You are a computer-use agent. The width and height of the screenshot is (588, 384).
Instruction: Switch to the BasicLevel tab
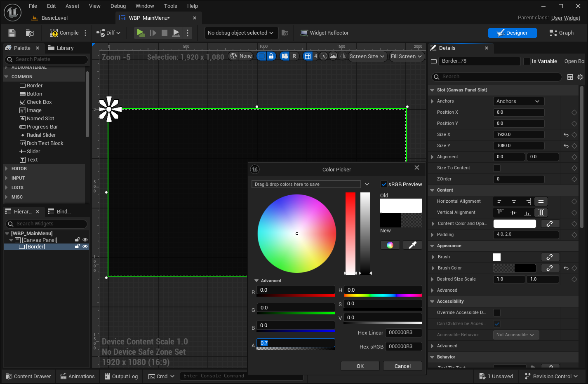[x=54, y=18]
